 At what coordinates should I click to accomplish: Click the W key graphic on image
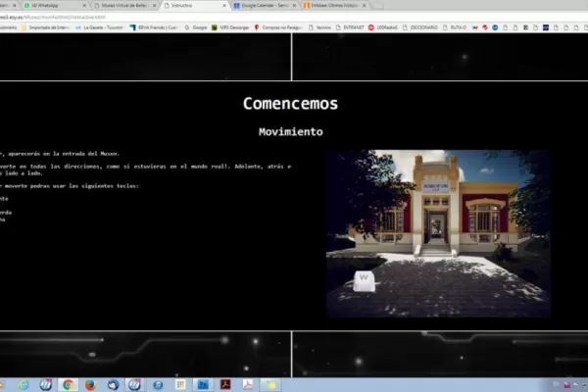tap(364, 281)
